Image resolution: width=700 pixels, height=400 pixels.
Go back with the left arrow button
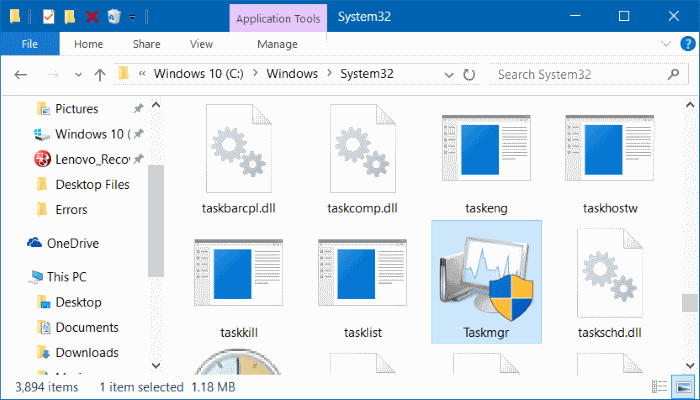[x=21, y=75]
